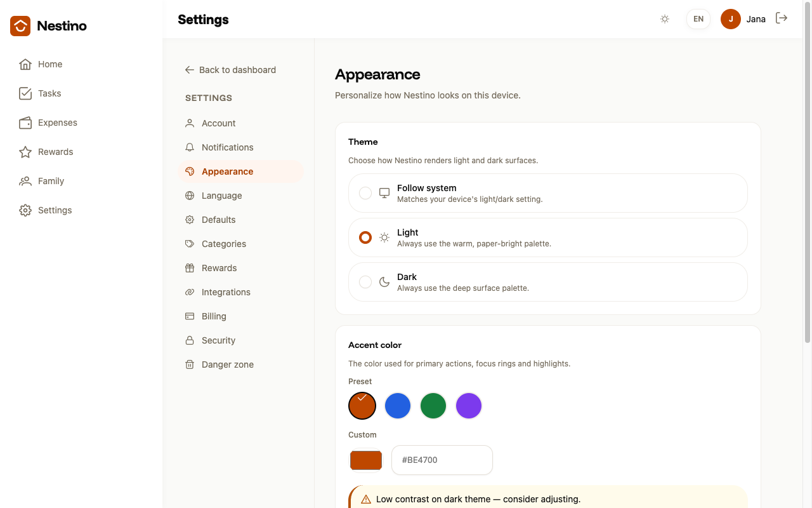812x508 pixels.
Task: Click the Security lock icon
Action: point(190,340)
